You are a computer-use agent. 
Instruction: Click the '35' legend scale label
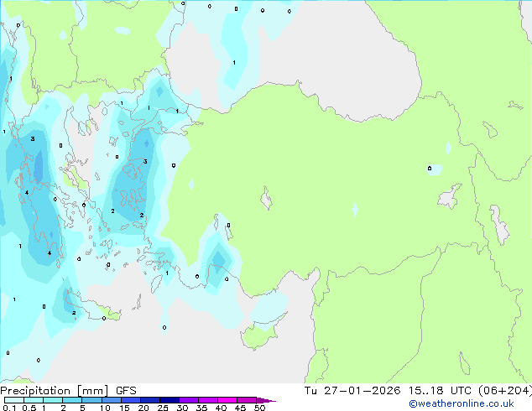(x=201, y=408)
